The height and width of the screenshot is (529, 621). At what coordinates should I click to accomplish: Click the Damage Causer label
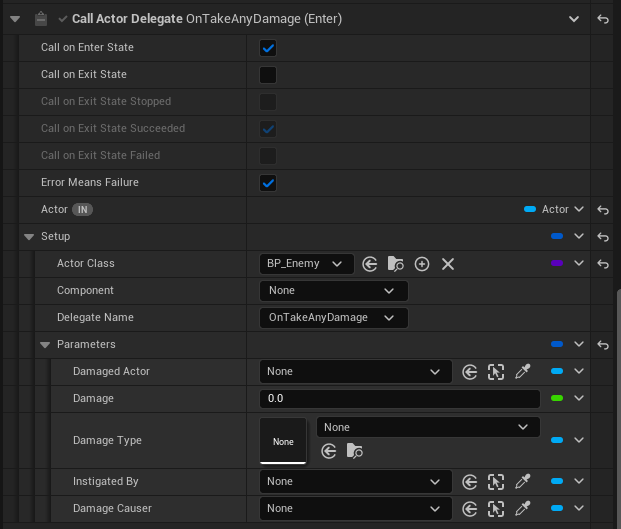coord(112,508)
